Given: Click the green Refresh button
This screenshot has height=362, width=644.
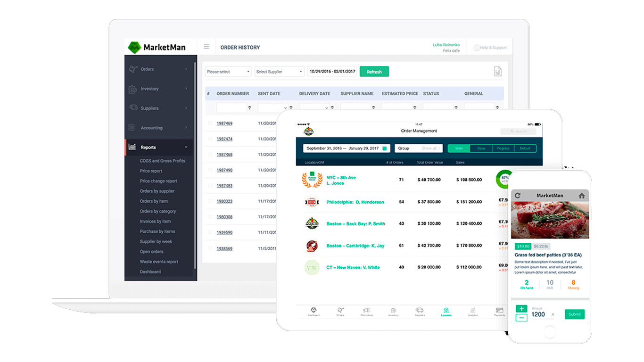Looking at the screenshot, I should pos(374,72).
